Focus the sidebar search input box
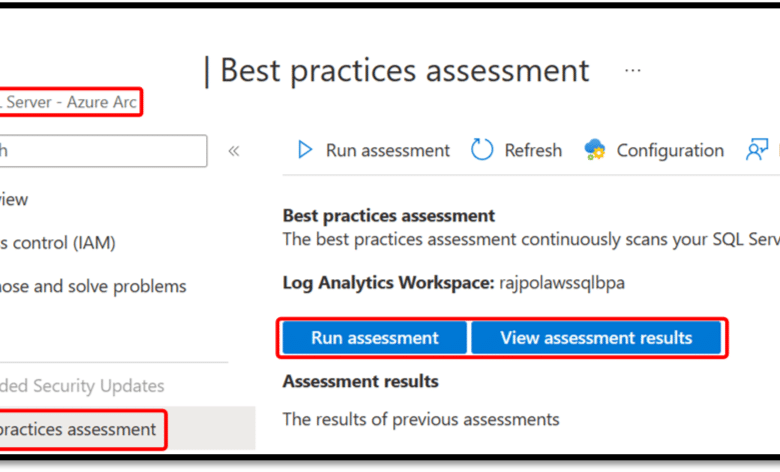 tap(103, 151)
